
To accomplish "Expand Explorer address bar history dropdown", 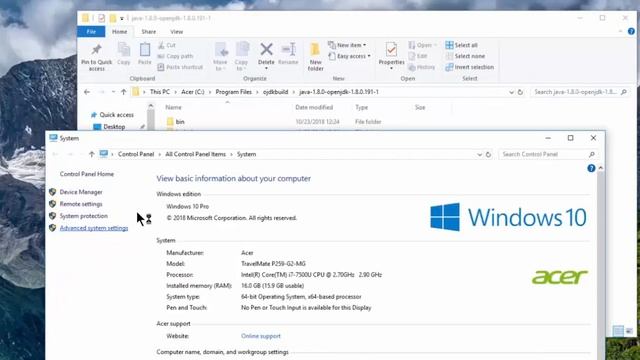I will pos(511,92).
